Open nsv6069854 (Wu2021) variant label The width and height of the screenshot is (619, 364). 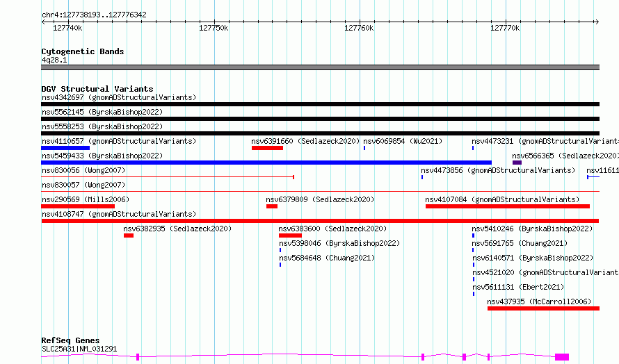point(403,141)
